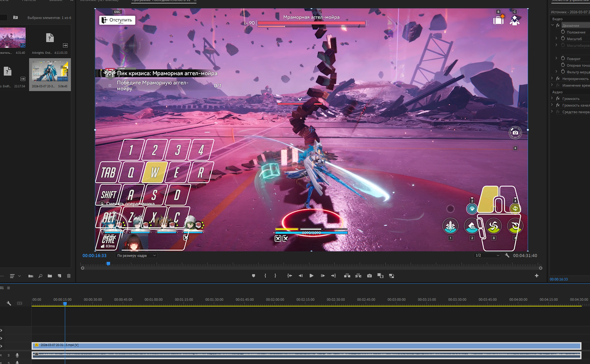Expand the Поворот property
590x364 pixels.
click(x=556, y=59)
